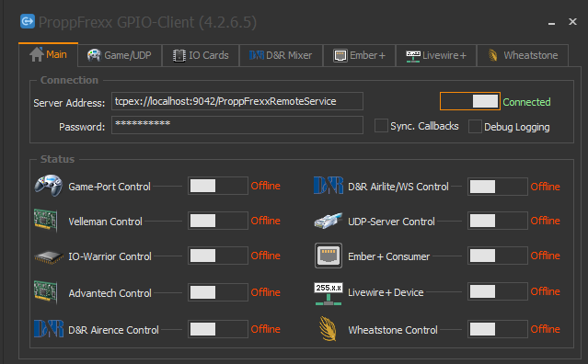
Task: Enable the Debug Logging checkbox
Action: click(x=475, y=127)
